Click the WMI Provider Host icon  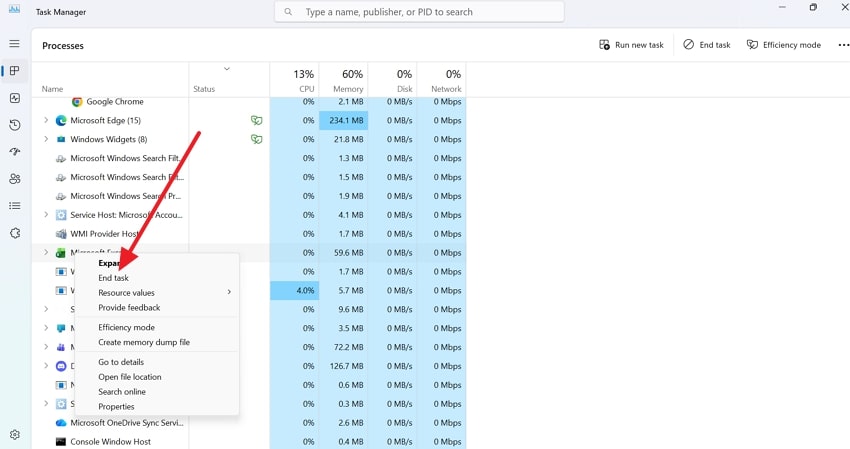coord(61,234)
